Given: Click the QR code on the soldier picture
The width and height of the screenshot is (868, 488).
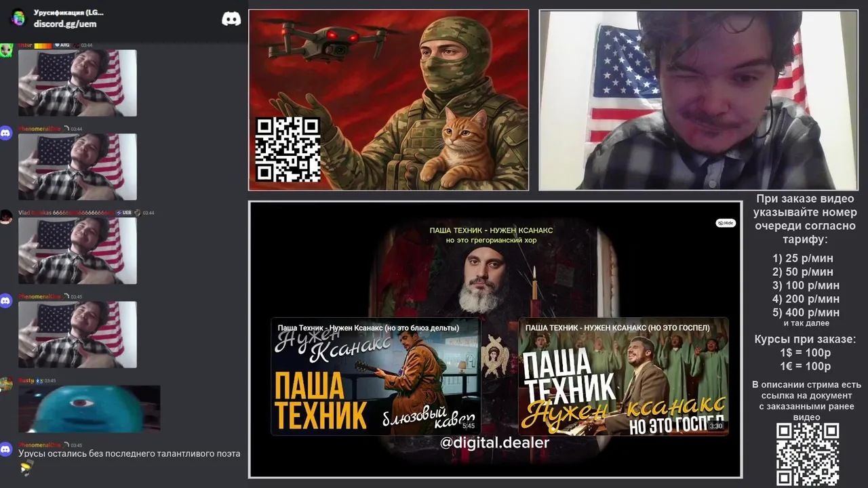Looking at the screenshot, I should click(288, 149).
